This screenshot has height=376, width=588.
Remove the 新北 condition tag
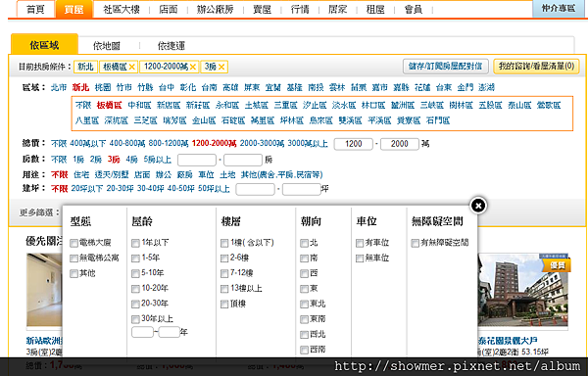pos(85,67)
